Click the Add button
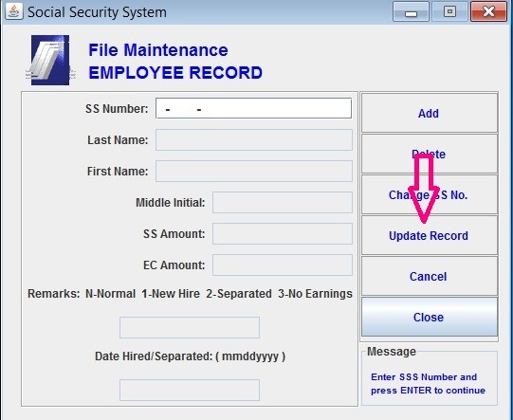The image size is (513, 420). [x=430, y=113]
